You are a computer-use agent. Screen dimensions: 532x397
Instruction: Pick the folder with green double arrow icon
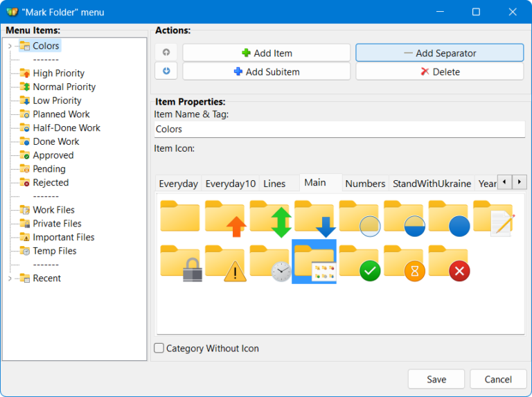[x=269, y=218]
